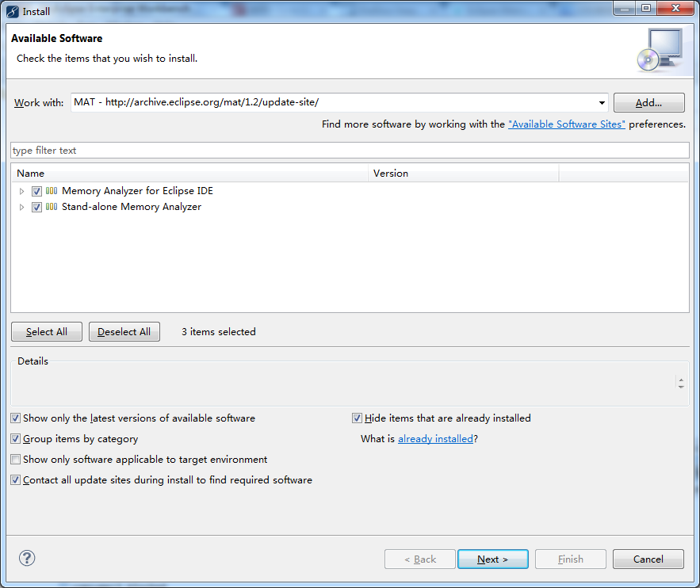Click Deselect All button

point(124,332)
